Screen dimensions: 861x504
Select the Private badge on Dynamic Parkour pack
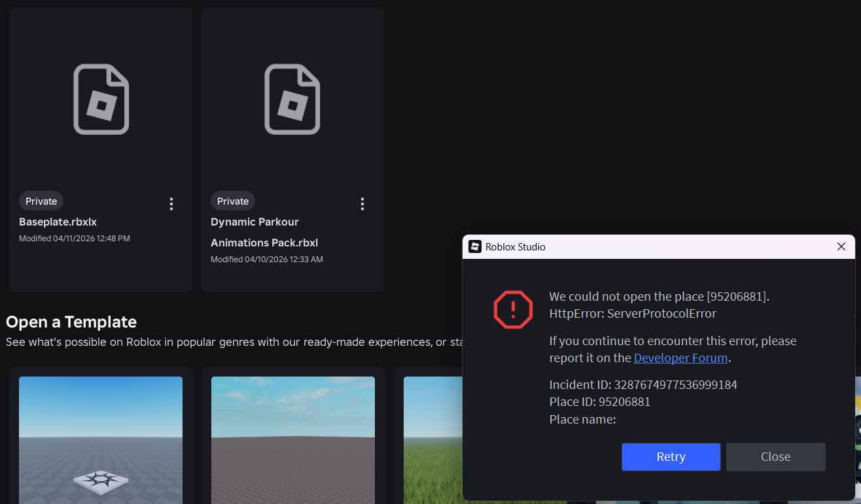pyautogui.click(x=233, y=201)
